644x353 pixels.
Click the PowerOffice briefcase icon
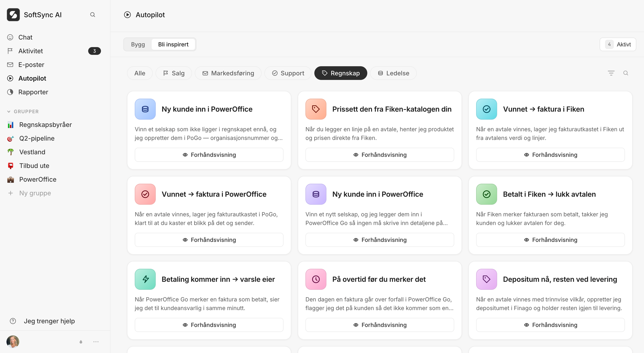pyautogui.click(x=10, y=180)
